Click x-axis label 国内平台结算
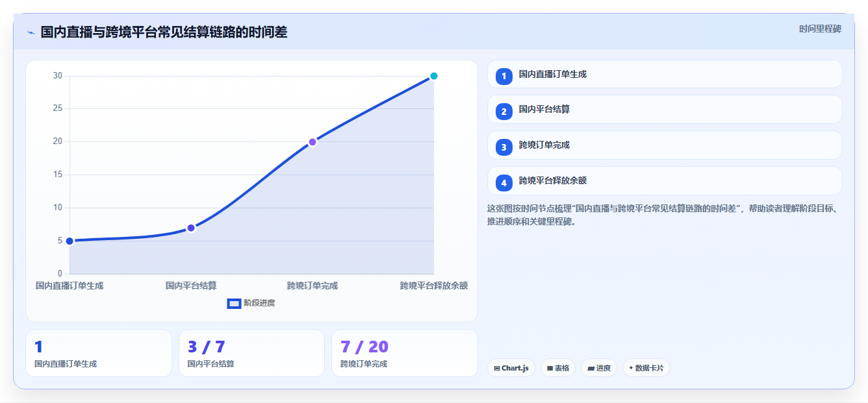 click(191, 286)
